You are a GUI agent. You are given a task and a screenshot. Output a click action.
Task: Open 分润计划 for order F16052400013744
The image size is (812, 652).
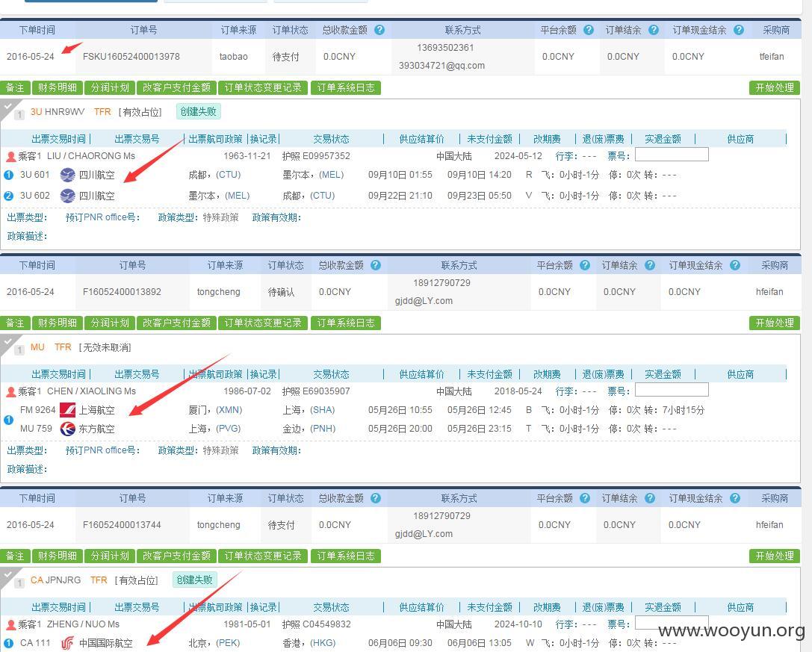(110, 556)
